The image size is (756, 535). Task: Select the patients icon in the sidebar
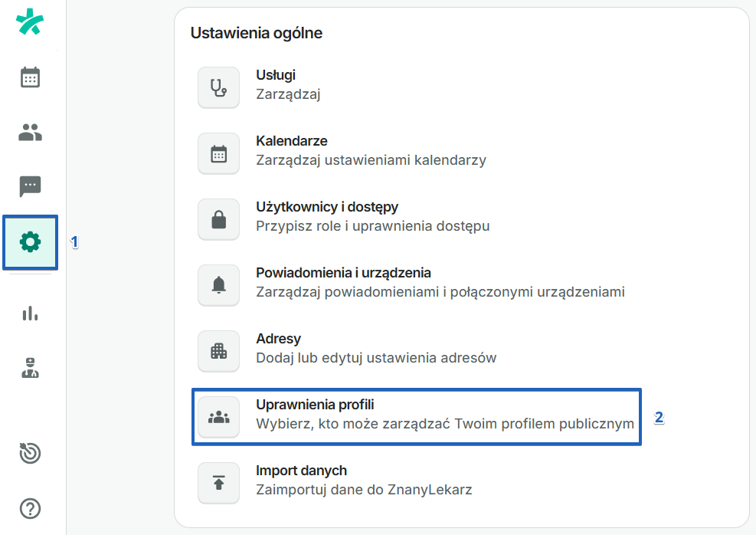[30, 132]
